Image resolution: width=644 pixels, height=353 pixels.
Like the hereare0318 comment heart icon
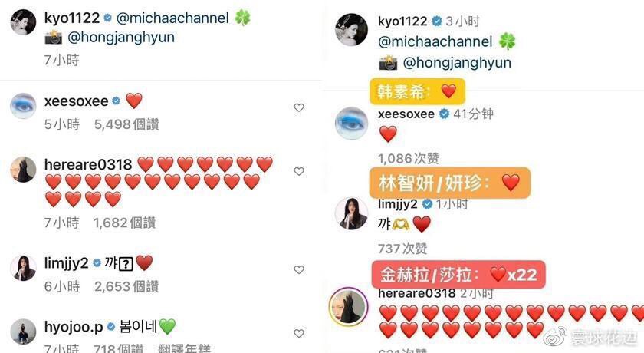click(x=299, y=171)
